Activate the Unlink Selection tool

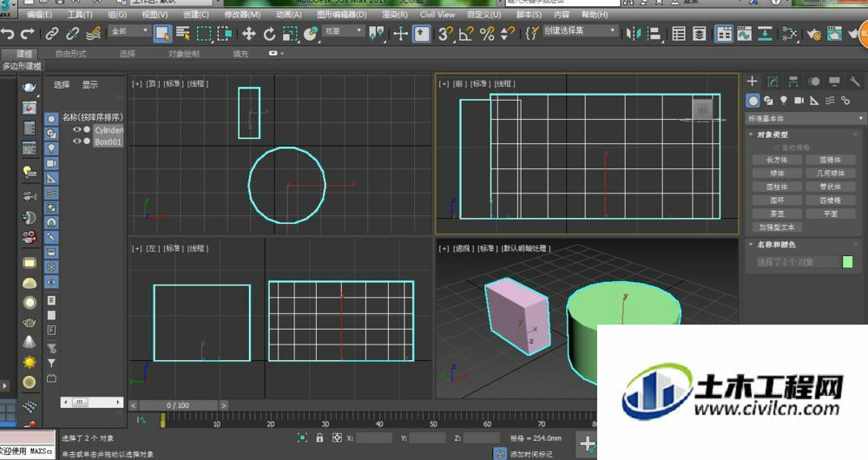point(73,34)
